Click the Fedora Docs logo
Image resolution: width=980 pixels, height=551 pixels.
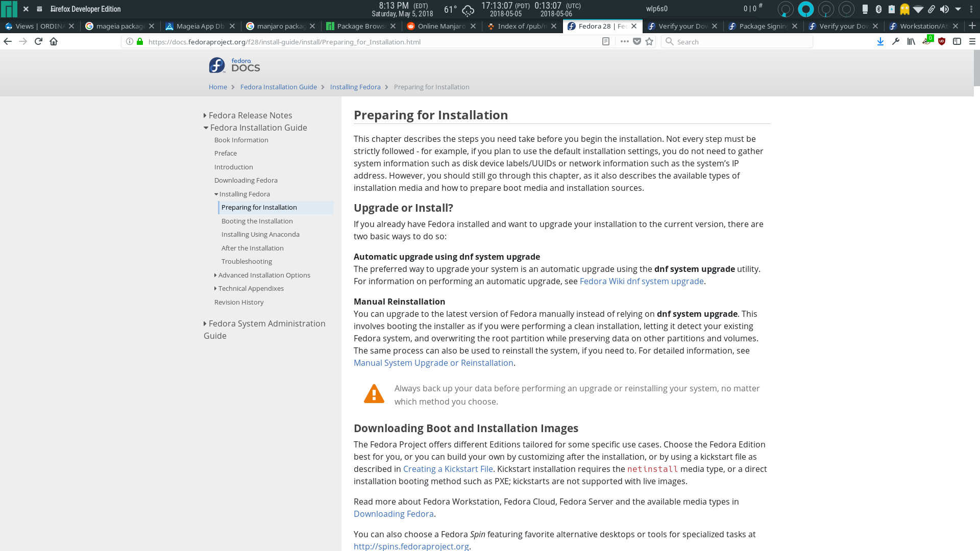(x=234, y=65)
